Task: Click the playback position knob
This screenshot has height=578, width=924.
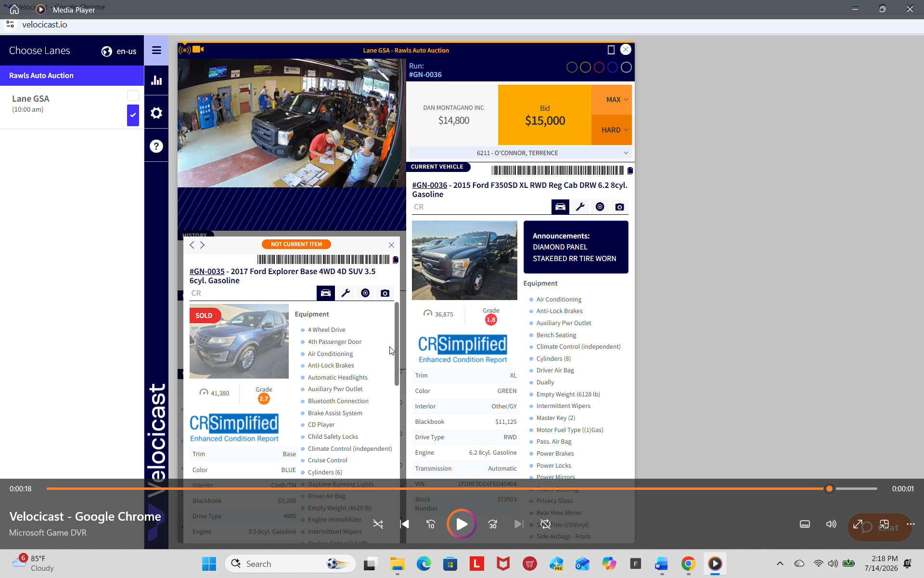Action: point(829,488)
